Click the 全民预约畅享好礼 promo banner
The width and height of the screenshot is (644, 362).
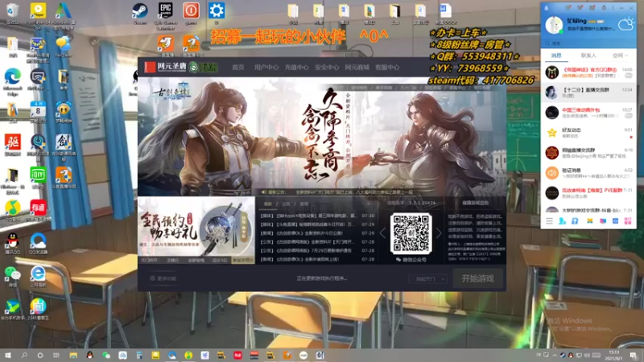click(196, 227)
